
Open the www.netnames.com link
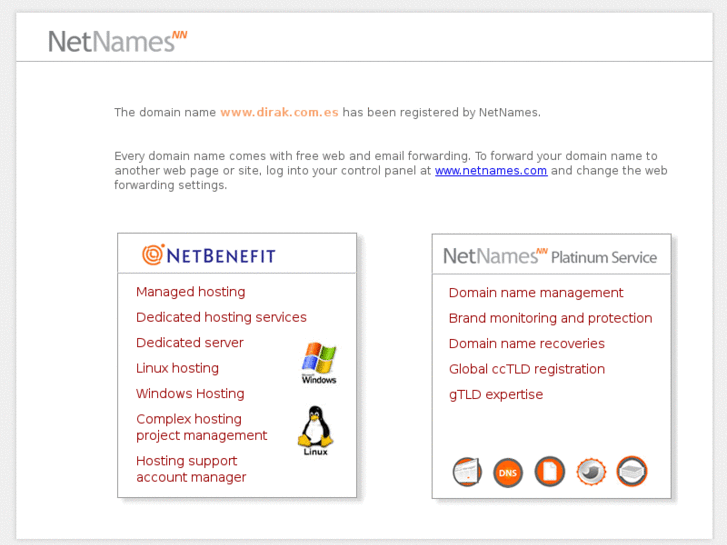point(490,171)
